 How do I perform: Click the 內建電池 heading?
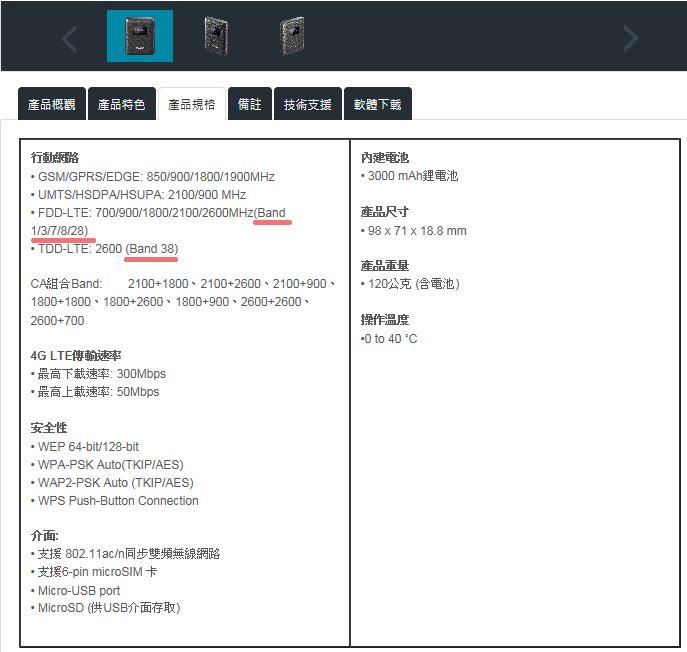[385, 157]
